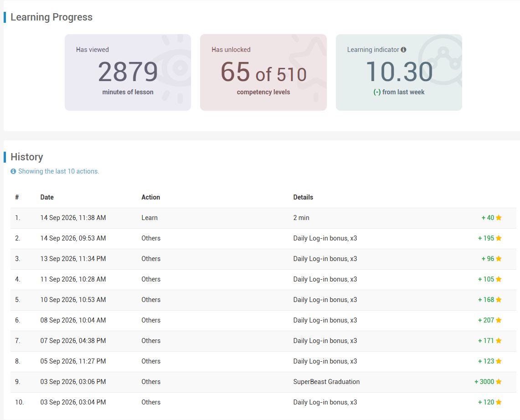The width and height of the screenshot is (520, 420).
Task: Click the info icon beside 'Showing the last 10 actions'
Action: click(x=13, y=171)
